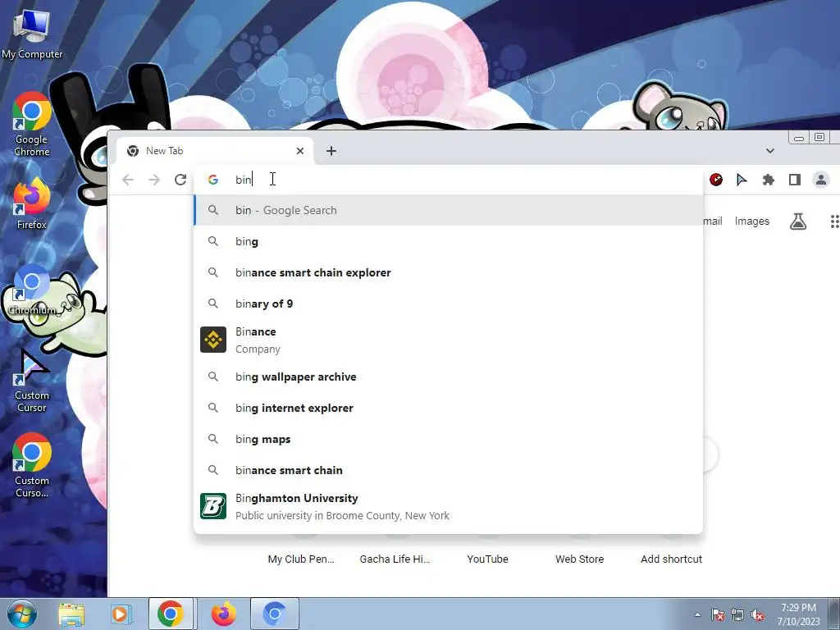Open Search Labs flask icon

tap(797, 221)
